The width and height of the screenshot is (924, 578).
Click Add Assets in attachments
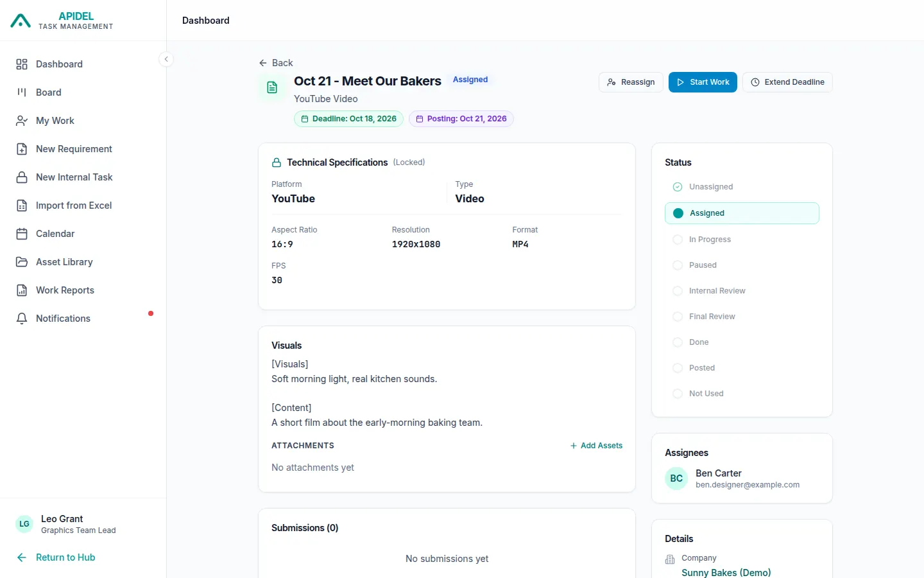(596, 446)
